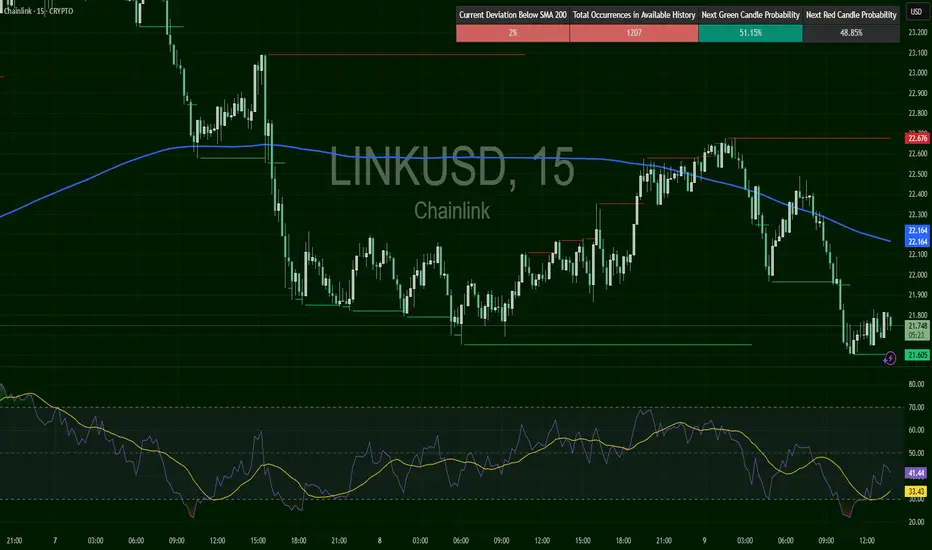Click the 80.00 RSI axis label
This screenshot has height=550, width=932.
[x=916, y=385]
